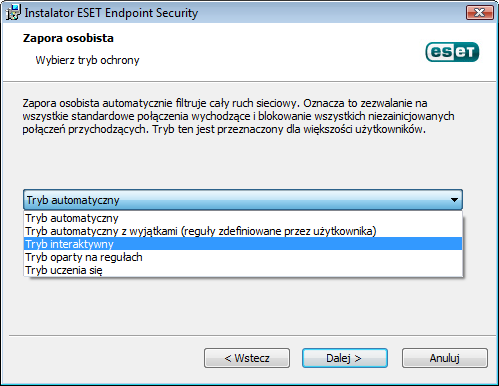
Task: Click the Wybierz tryb ochrony subtitle
Action: [87, 60]
